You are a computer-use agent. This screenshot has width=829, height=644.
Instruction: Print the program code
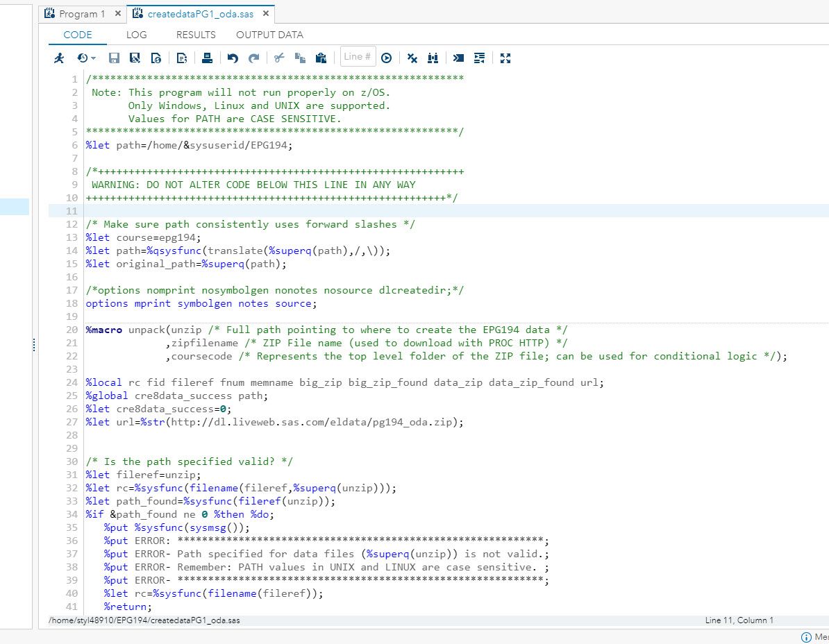pos(207,58)
